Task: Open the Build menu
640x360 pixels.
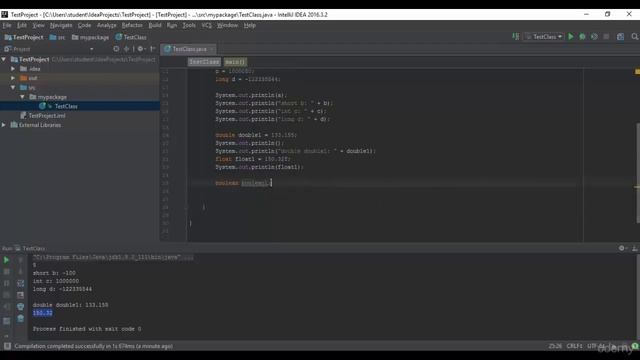Action: [155, 25]
